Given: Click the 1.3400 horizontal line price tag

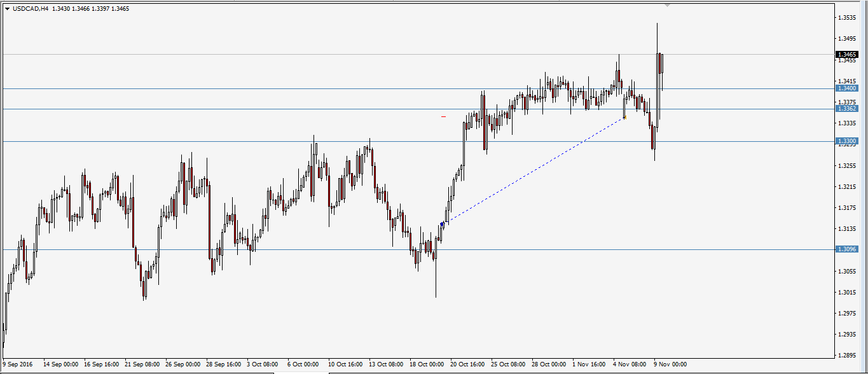Looking at the screenshot, I should click(x=848, y=88).
